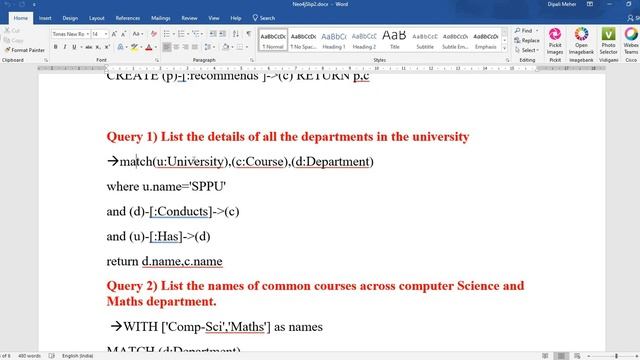Open the font color dropdown arrow

pyautogui.click(x=156, y=47)
